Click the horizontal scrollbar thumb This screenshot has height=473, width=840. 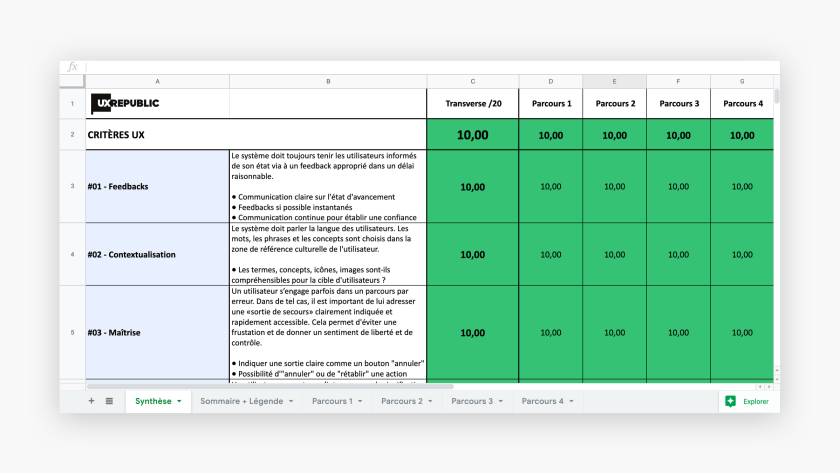270,386
